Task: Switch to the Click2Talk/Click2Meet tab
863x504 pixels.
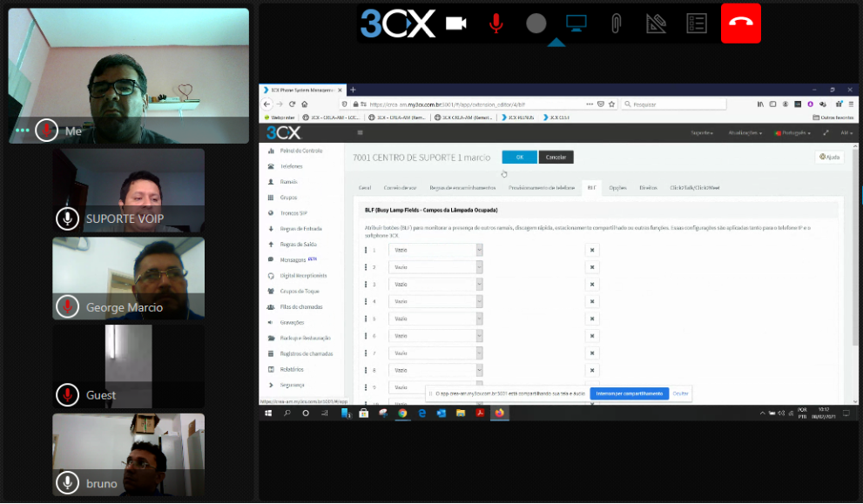Action: [x=695, y=188]
